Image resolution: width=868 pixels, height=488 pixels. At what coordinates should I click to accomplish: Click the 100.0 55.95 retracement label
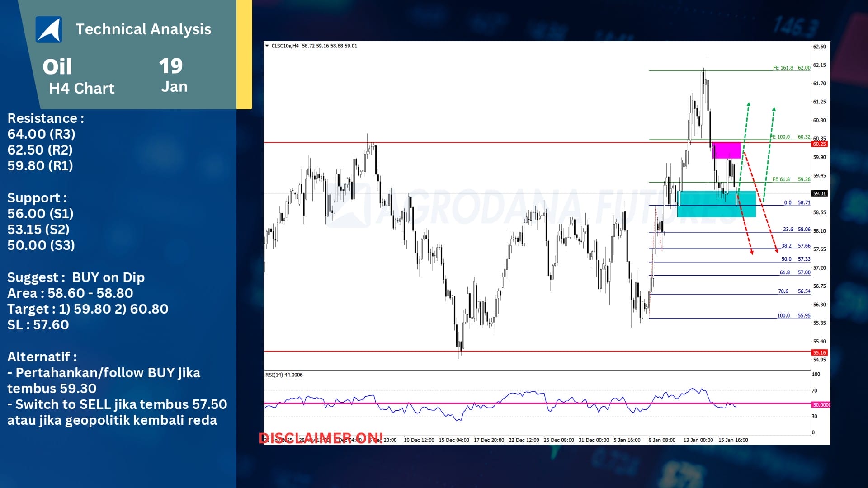[793, 315]
